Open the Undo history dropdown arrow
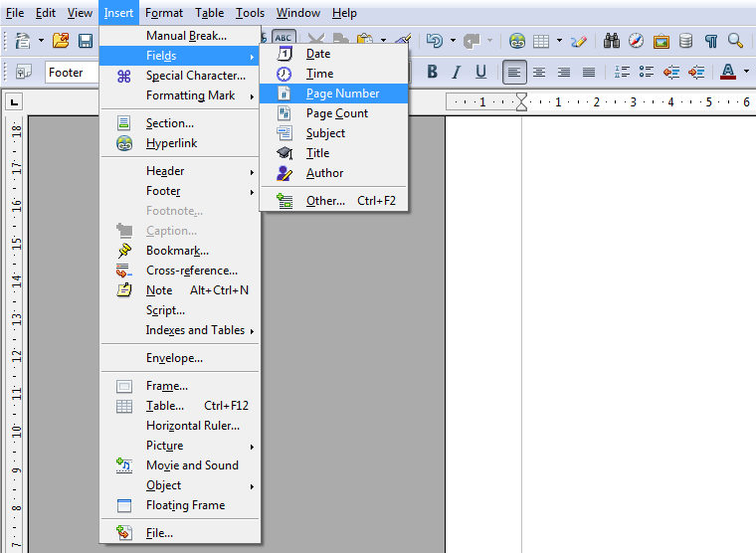 point(453,41)
